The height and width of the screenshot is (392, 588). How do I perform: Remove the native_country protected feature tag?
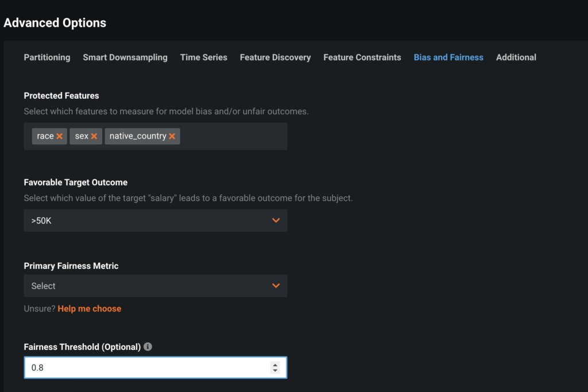[x=172, y=136]
